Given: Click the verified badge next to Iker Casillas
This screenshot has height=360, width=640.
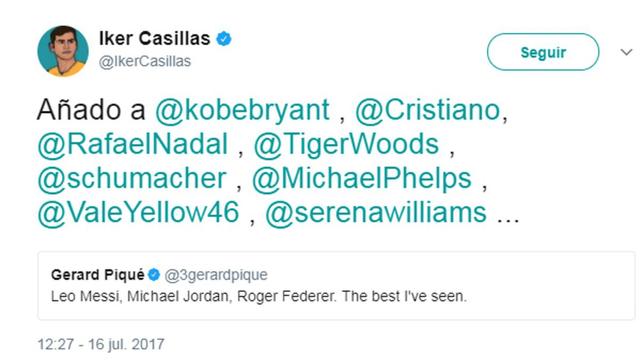Looking at the screenshot, I should pos(224,39).
